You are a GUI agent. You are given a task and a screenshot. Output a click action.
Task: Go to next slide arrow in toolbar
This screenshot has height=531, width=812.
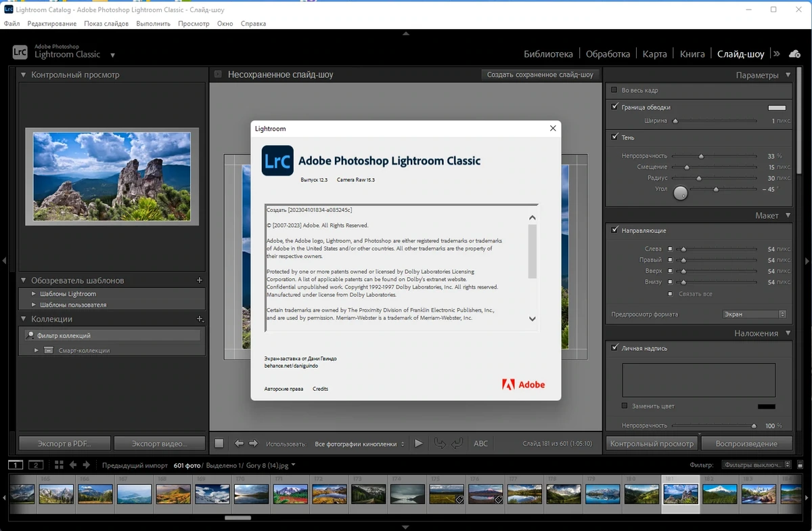(x=254, y=444)
